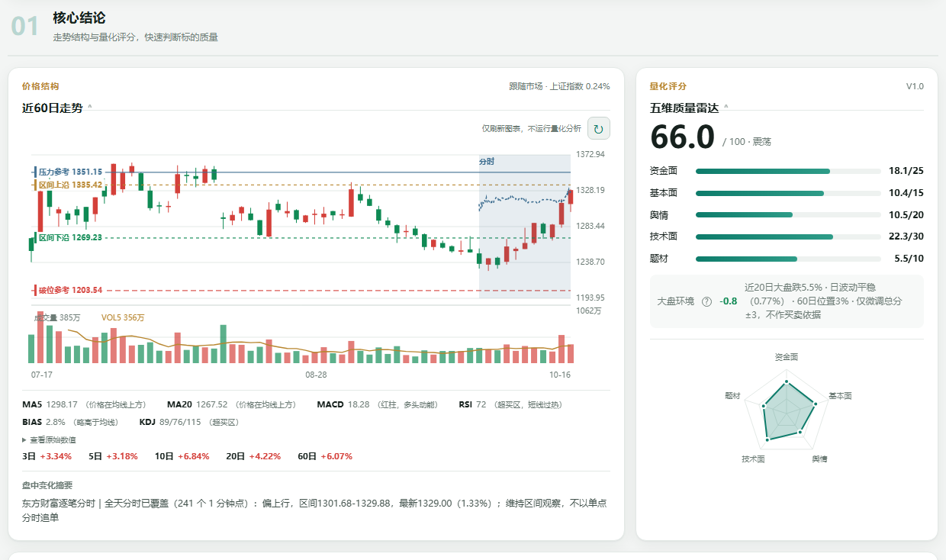The image size is (946, 560).
Task: Collapse the 近60日走势 section caret
Action: (90, 108)
